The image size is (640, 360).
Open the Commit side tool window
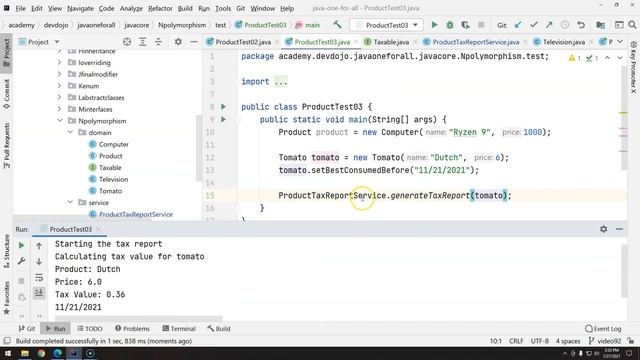tap(7, 93)
